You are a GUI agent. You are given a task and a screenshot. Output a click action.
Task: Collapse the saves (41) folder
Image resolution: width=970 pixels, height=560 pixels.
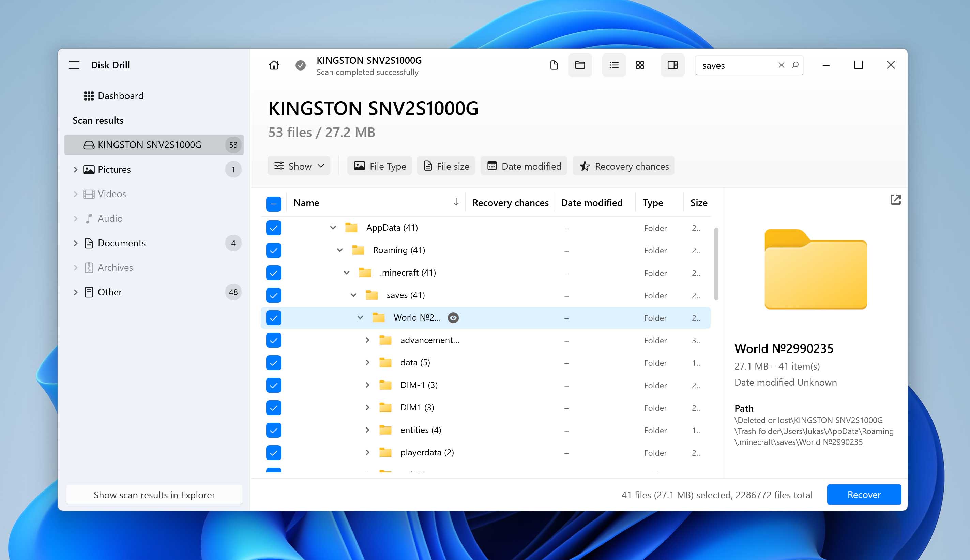[x=353, y=295]
